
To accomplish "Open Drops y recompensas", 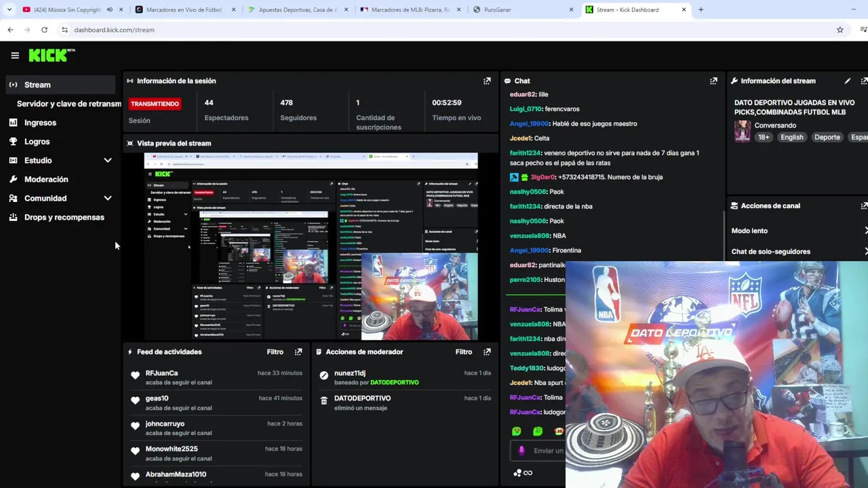I will pyautogui.click(x=64, y=218).
